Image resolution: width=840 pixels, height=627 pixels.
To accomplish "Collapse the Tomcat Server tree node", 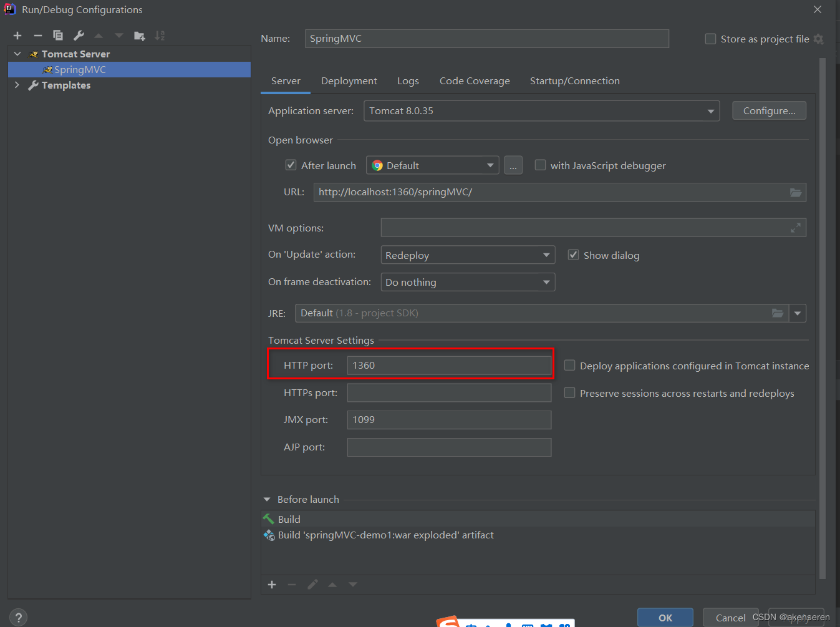I will (17, 54).
